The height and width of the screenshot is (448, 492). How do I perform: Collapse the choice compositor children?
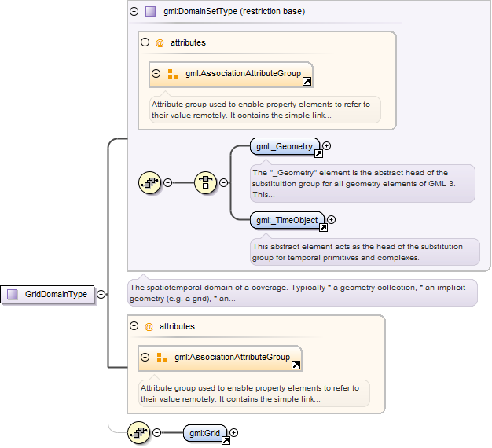[223, 182]
